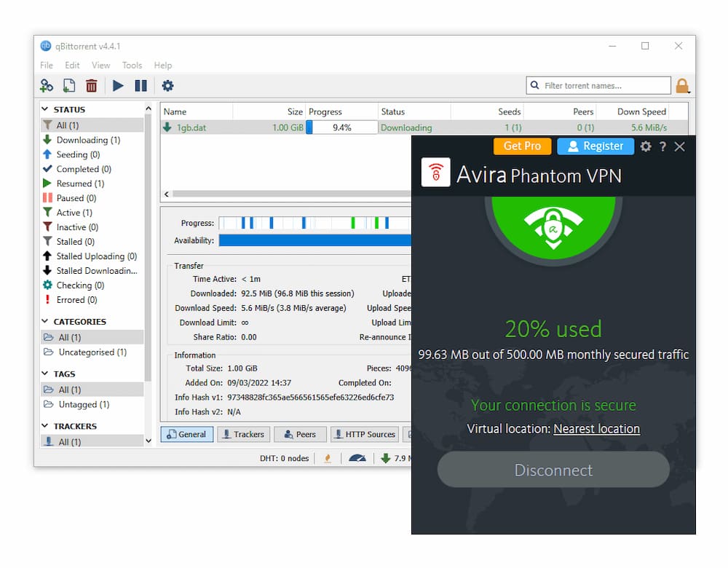728x568 pixels.
Task: Open the Nearest location link
Action: coord(596,429)
